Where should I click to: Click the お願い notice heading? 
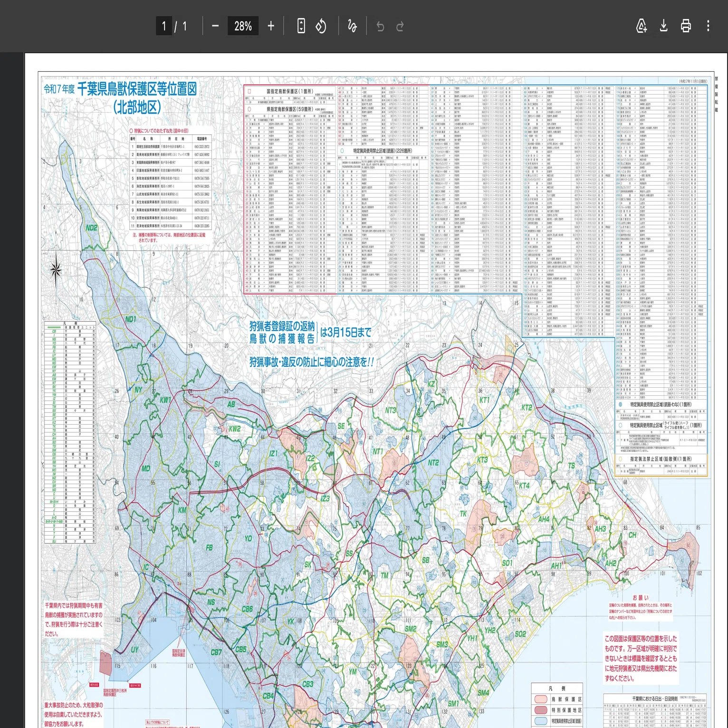pyautogui.click(x=641, y=598)
